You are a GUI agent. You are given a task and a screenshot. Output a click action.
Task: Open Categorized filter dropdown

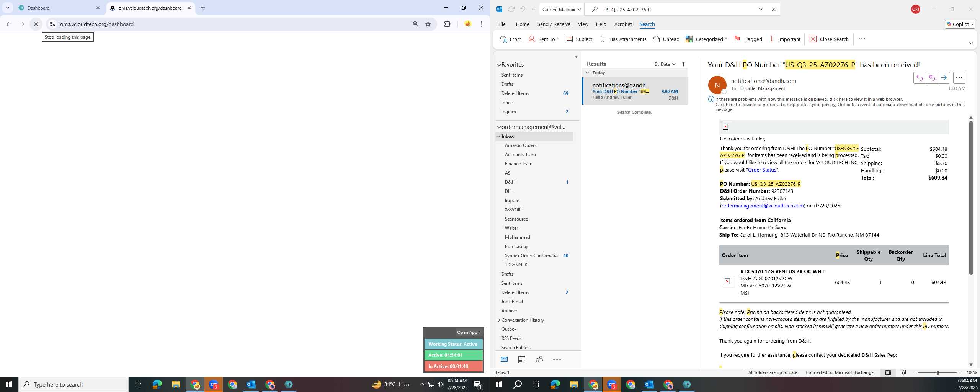pos(706,39)
